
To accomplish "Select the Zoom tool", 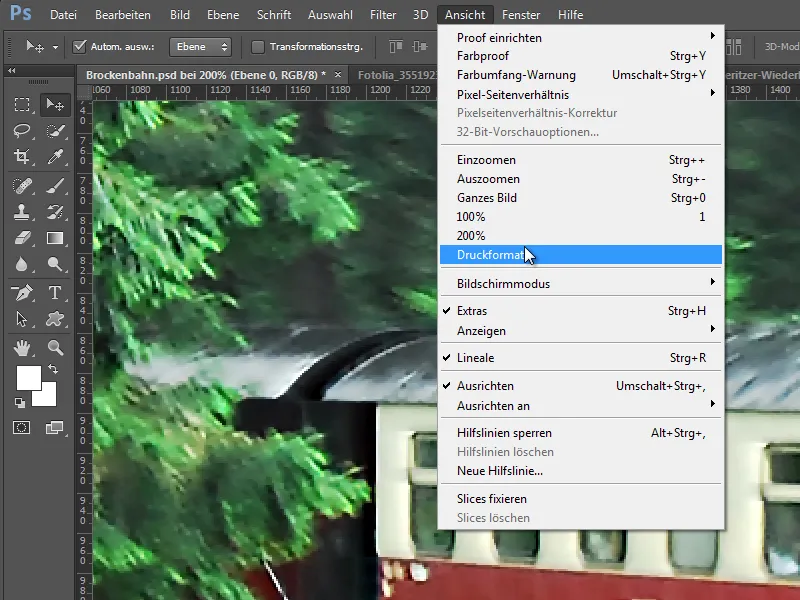I will (x=55, y=348).
